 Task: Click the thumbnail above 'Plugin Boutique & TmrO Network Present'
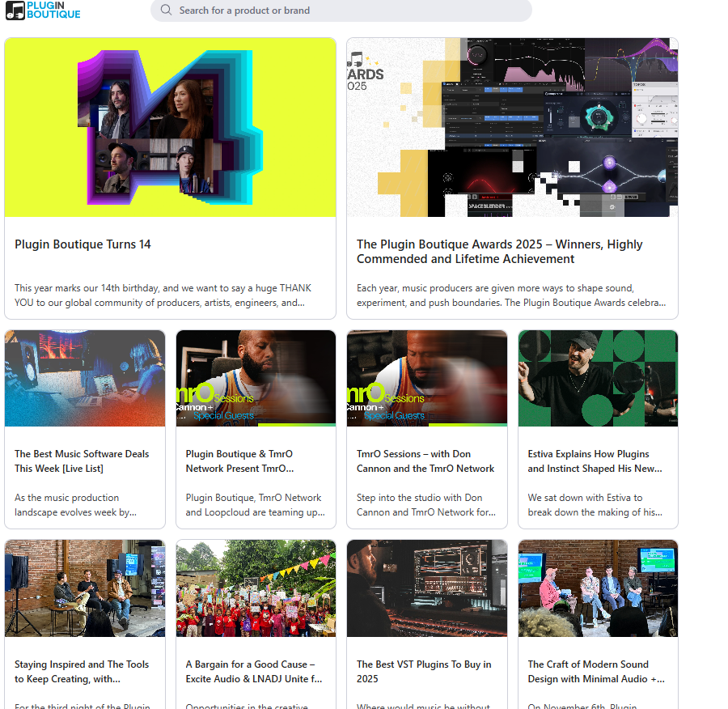click(x=256, y=378)
